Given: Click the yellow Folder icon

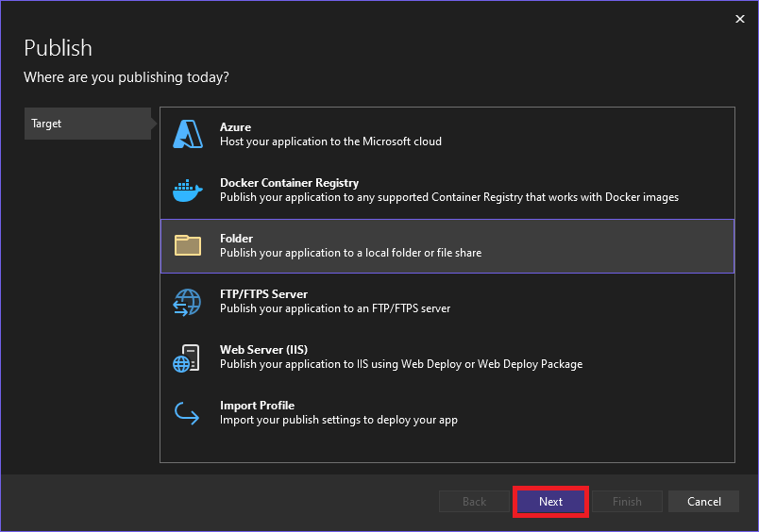Looking at the screenshot, I should [x=188, y=245].
